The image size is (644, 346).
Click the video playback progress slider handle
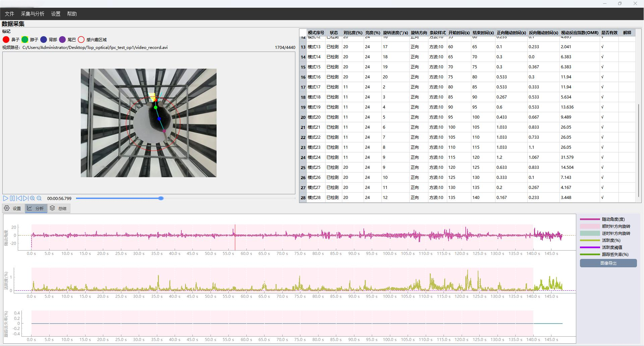click(x=161, y=198)
